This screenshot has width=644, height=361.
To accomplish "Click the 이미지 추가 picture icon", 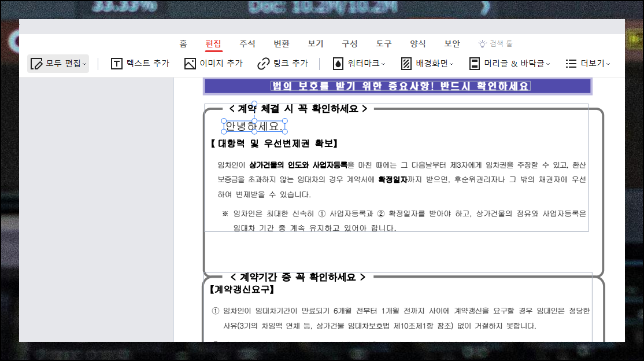I will [x=190, y=64].
